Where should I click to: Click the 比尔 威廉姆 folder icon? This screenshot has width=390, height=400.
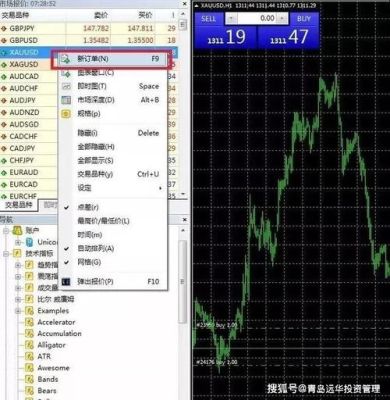pyautogui.click(x=30, y=299)
